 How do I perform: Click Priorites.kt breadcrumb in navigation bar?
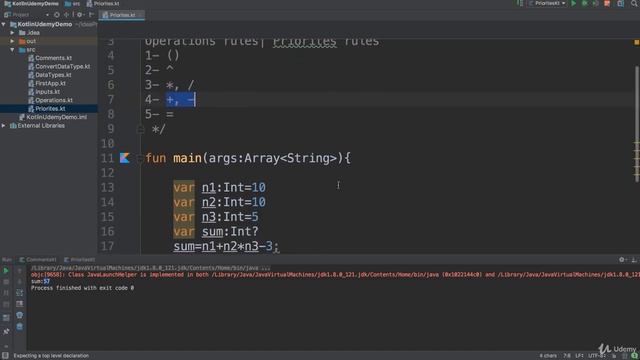[103, 4]
